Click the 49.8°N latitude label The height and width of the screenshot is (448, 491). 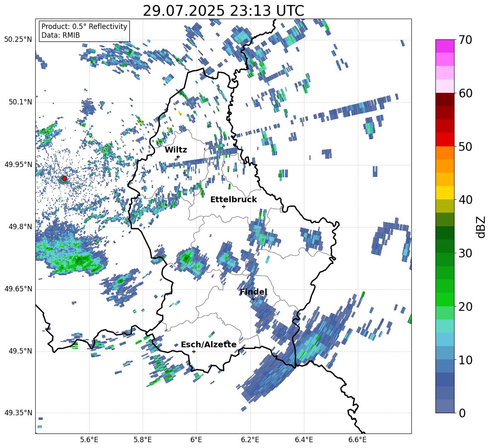[x=20, y=227]
